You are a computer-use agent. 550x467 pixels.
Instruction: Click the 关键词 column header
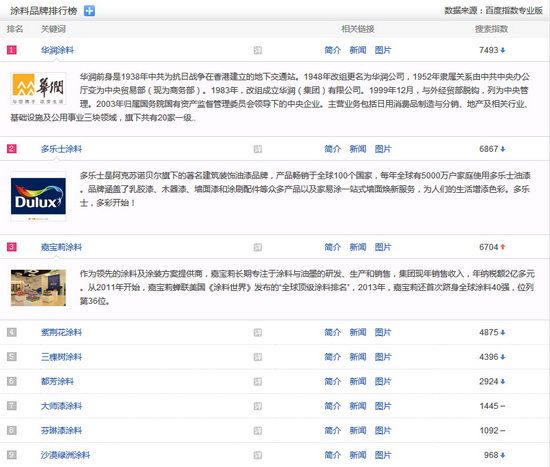53,29
